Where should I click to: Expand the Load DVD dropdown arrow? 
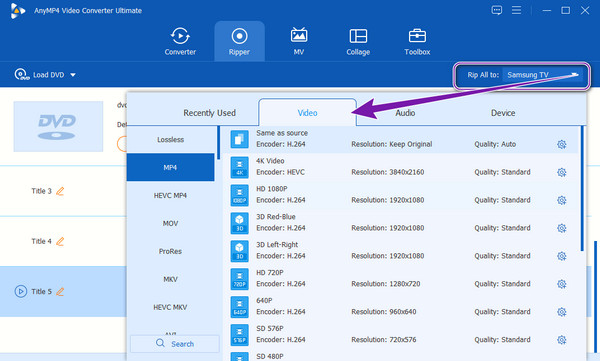pos(73,75)
